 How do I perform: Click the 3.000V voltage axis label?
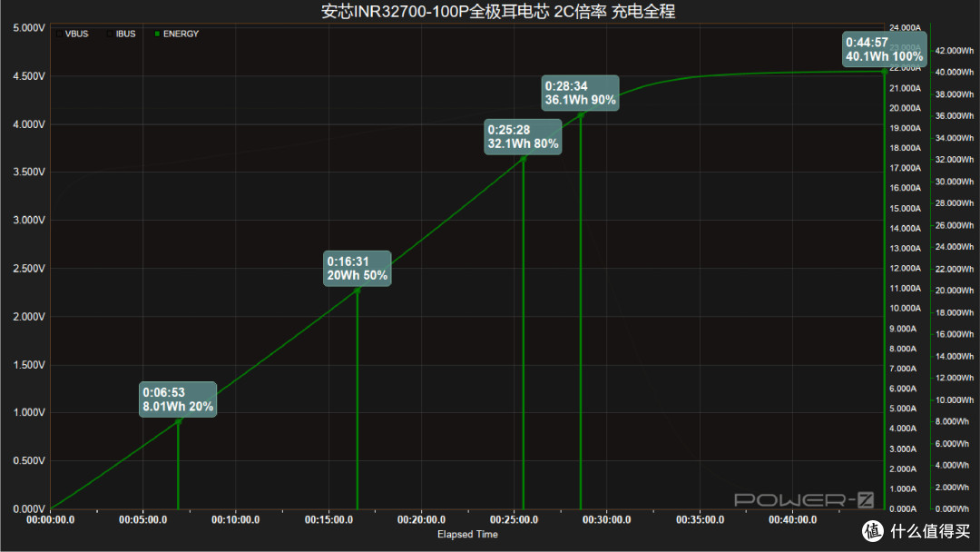click(29, 220)
